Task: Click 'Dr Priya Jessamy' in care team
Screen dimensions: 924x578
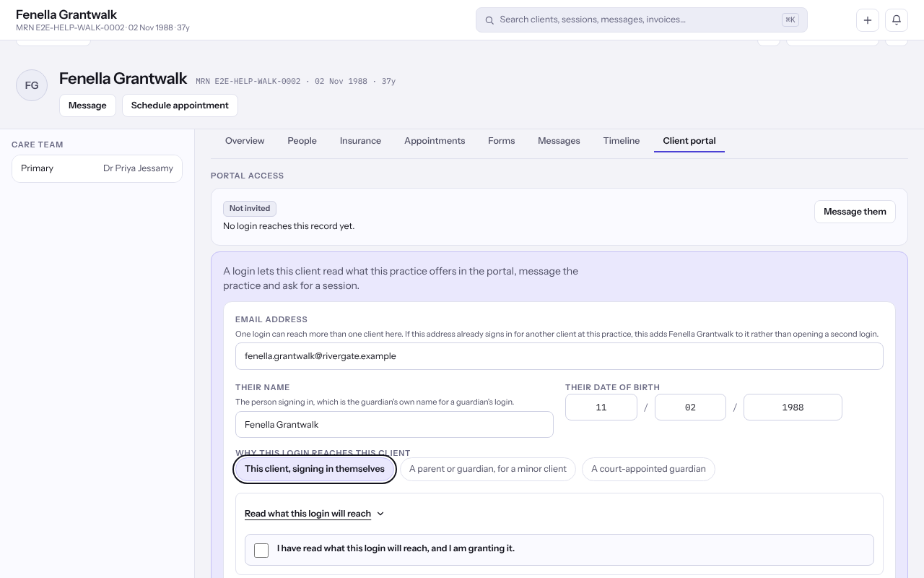Action: [x=138, y=168]
